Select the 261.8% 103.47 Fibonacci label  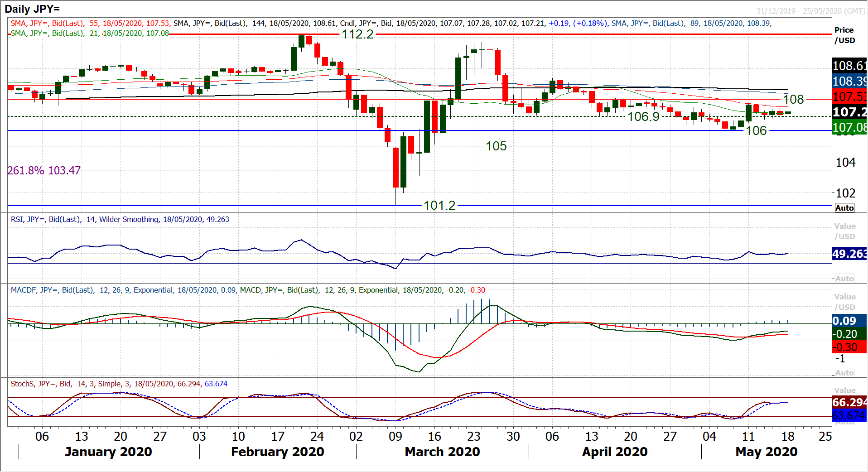point(44,171)
